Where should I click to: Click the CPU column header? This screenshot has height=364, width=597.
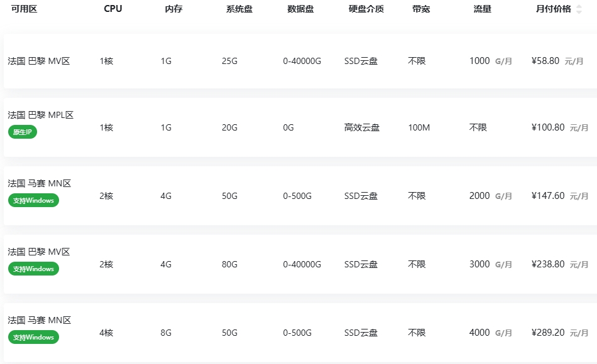[x=113, y=9]
